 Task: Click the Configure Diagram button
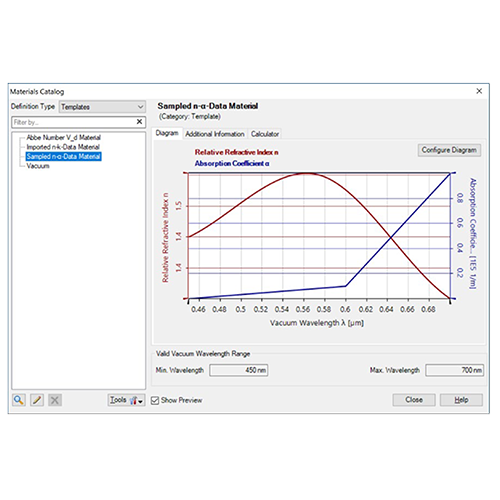(x=449, y=150)
